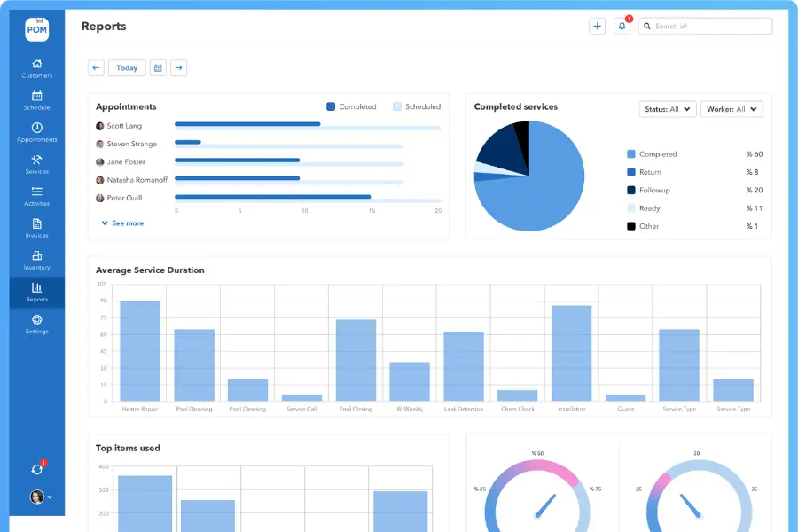This screenshot has height=532, width=798.
Task: Toggle the Completed legend in Appointments
Action: [x=351, y=106]
